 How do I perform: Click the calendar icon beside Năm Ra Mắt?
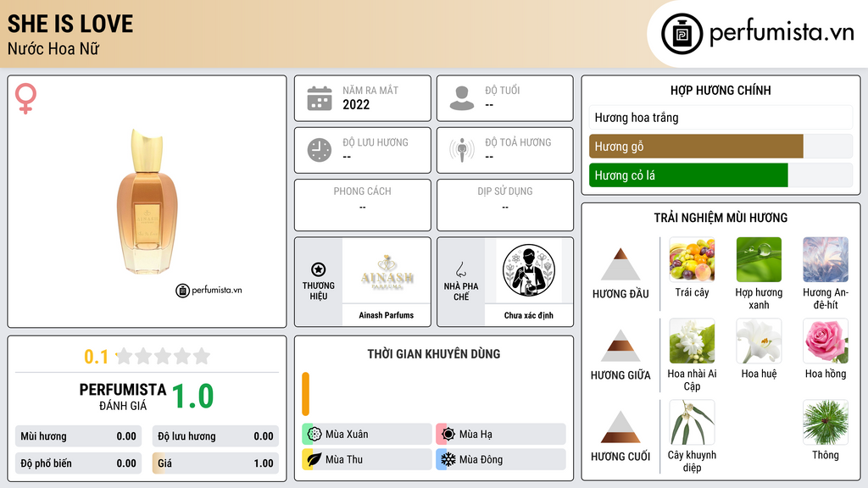coord(320,98)
